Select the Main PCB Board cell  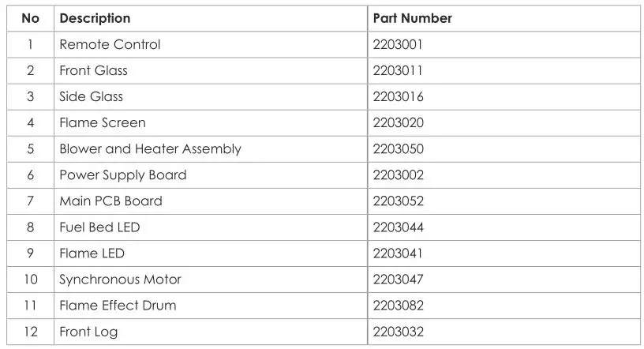pyautogui.click(x=110, y=201)
